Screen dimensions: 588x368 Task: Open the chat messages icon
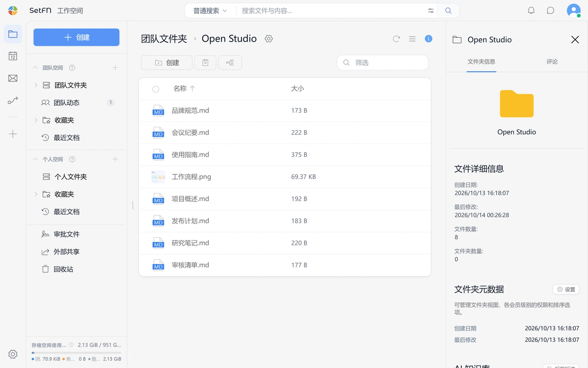click(550, 11)
